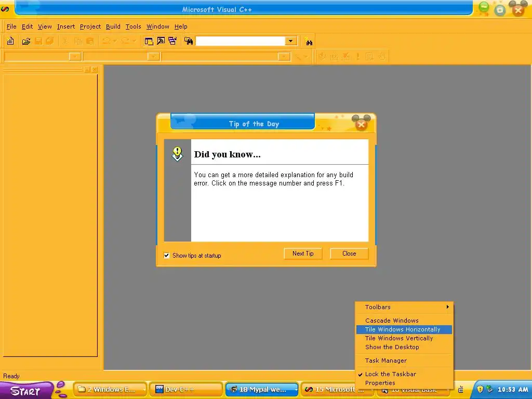532x399 pixels.
Task: Click the Save All toolbar icon
Action: point(50,42)
